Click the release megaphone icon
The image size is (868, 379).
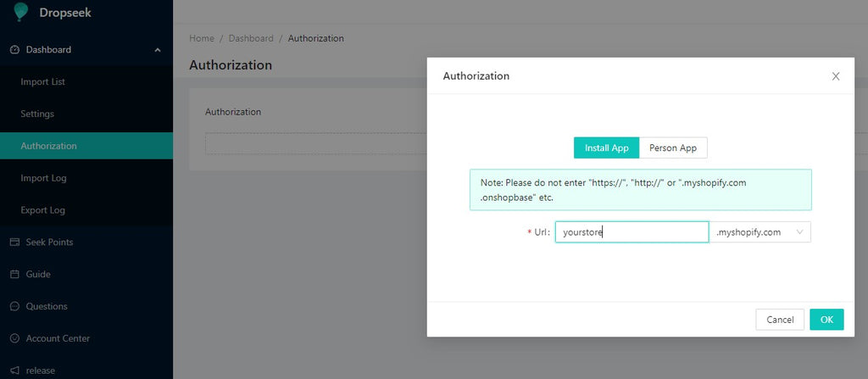pyautogui.click(x=14, y=371)
